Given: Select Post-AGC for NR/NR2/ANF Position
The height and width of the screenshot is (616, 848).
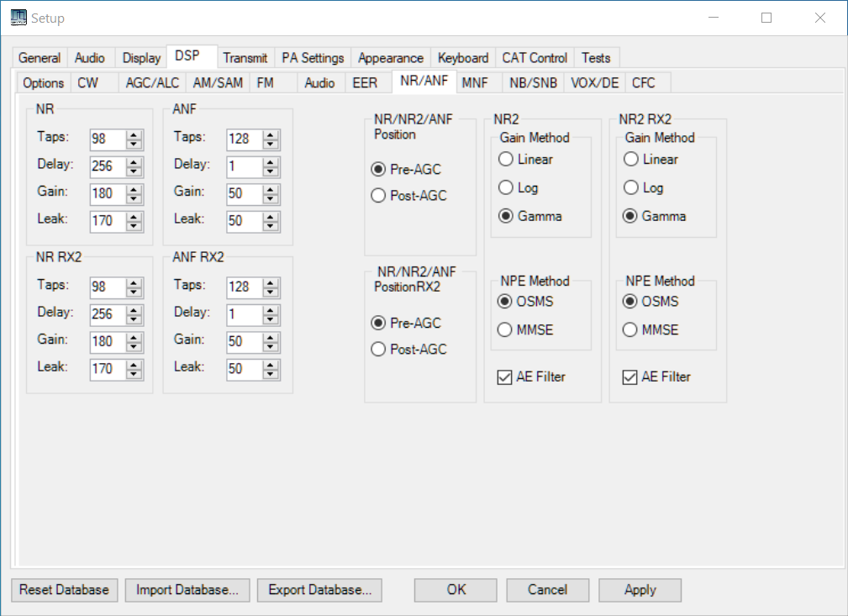Looking at the screenshot, I should point(379,196).
